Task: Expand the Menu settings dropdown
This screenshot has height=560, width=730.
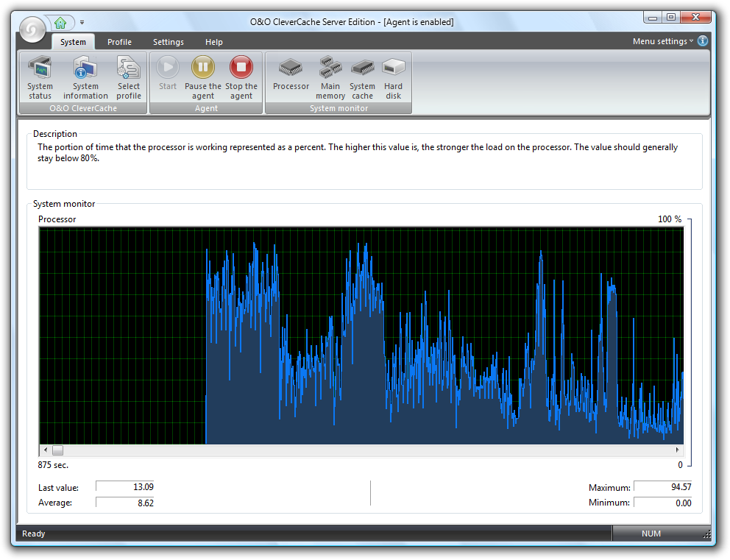Action: tap(663, 41)
